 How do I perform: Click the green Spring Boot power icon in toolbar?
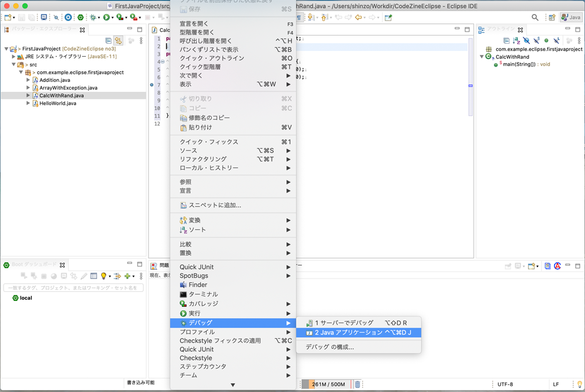click(x=81, y=17)
